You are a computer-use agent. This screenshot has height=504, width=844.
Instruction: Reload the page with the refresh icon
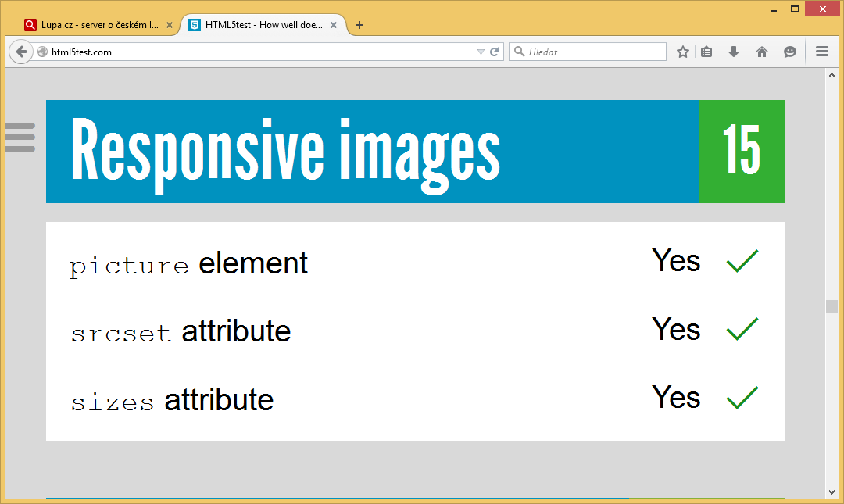click(x=494, y=52)
